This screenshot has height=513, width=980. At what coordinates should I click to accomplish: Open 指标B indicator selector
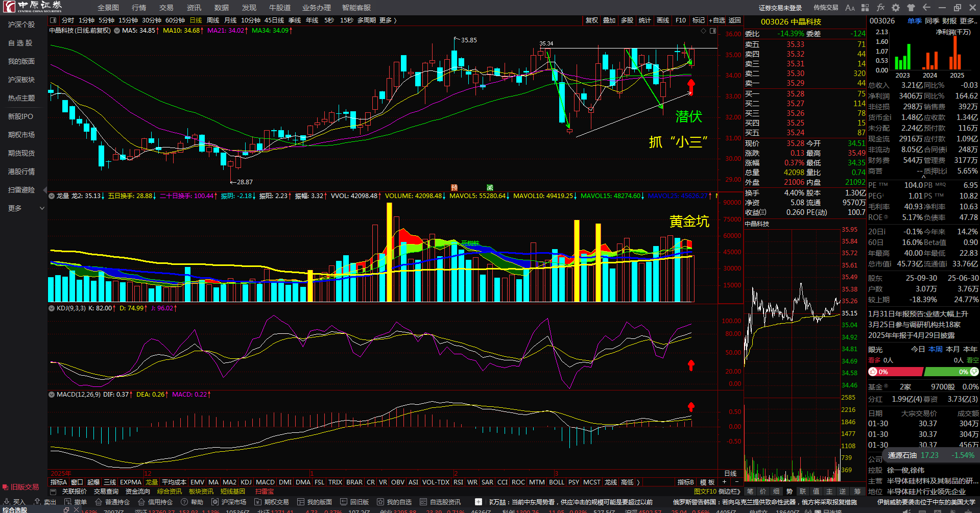[686, 482]
